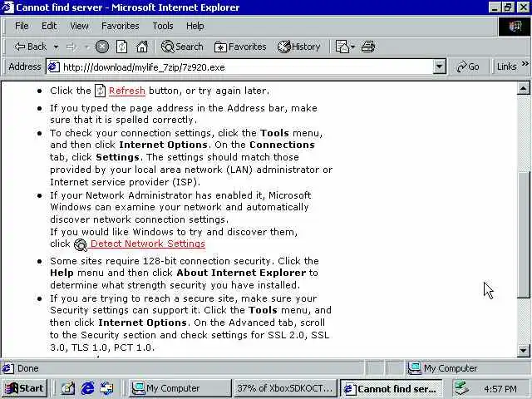Click the Forward arrow toolbar button
Image resolution: width=532 pixels, height=399 pixels.
click(x=71, y=47)
